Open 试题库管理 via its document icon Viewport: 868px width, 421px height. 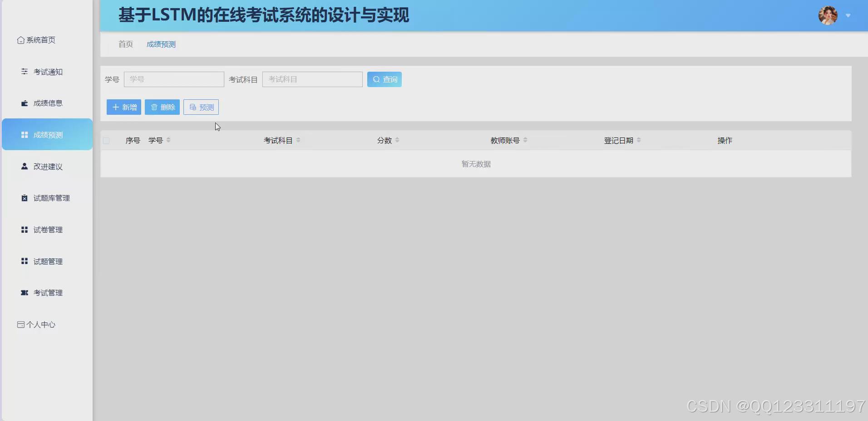[24, 198]
